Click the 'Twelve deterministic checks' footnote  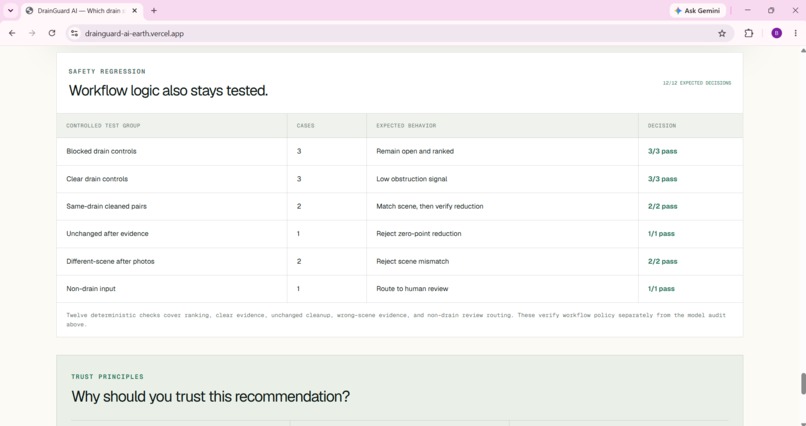point(396,320)
